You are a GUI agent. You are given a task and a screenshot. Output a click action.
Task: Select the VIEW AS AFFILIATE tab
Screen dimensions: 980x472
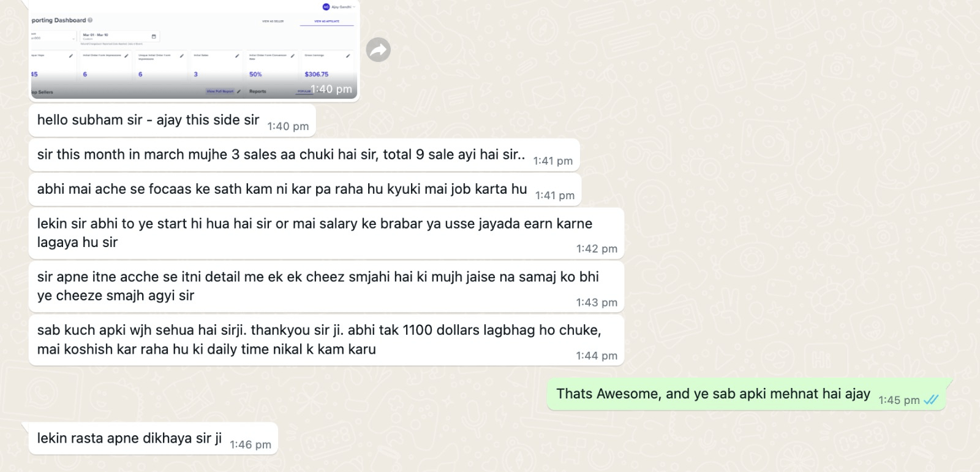(x=326, y=21)
